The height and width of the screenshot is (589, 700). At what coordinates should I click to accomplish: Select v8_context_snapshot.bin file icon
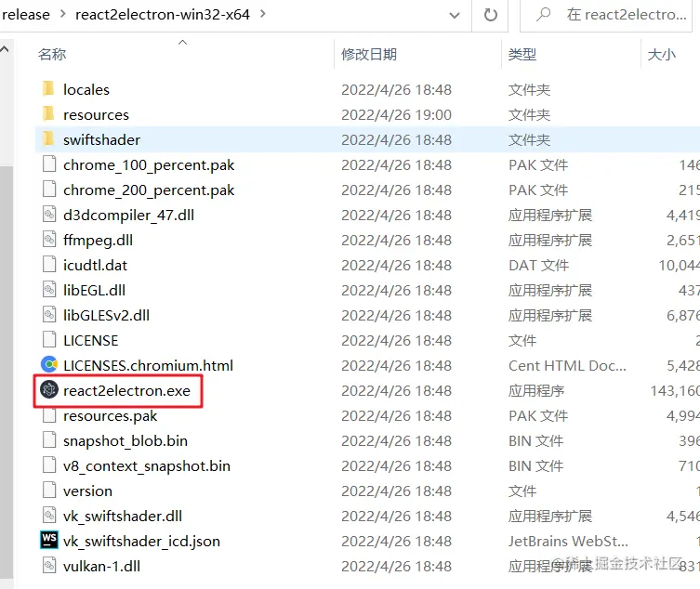[x=49, y=465]
